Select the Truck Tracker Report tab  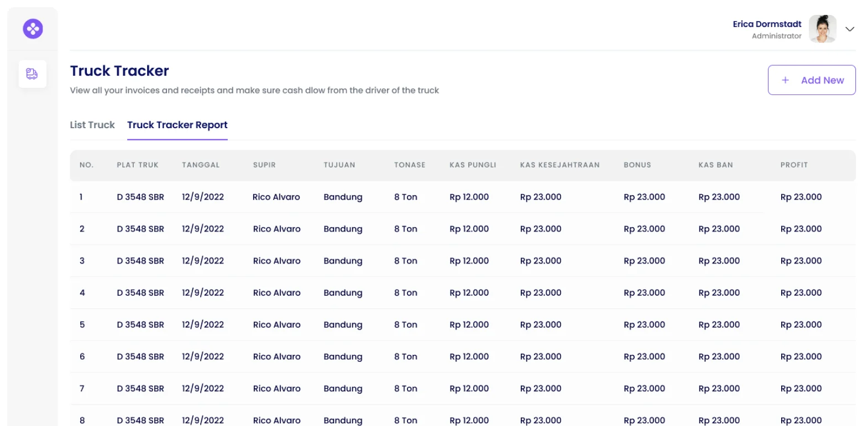[177, 125]
